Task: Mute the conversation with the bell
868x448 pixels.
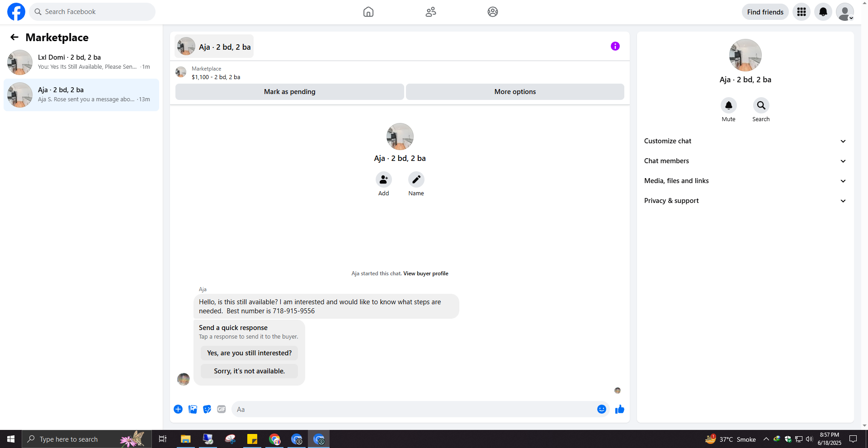Action: pos(729,105)
